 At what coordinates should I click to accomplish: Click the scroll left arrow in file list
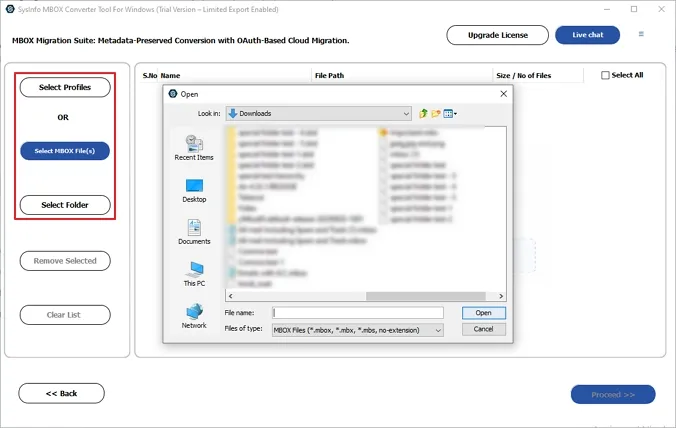click(x=231, y=296)
